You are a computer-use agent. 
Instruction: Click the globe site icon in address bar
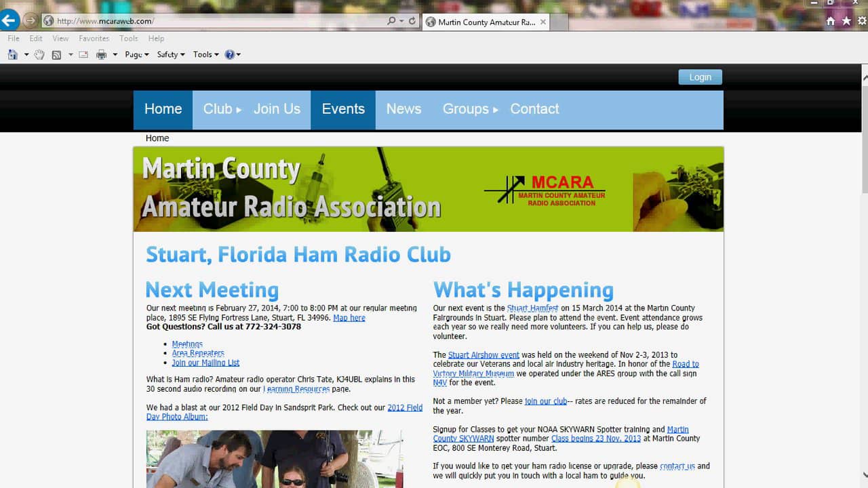tap(48, 21)
